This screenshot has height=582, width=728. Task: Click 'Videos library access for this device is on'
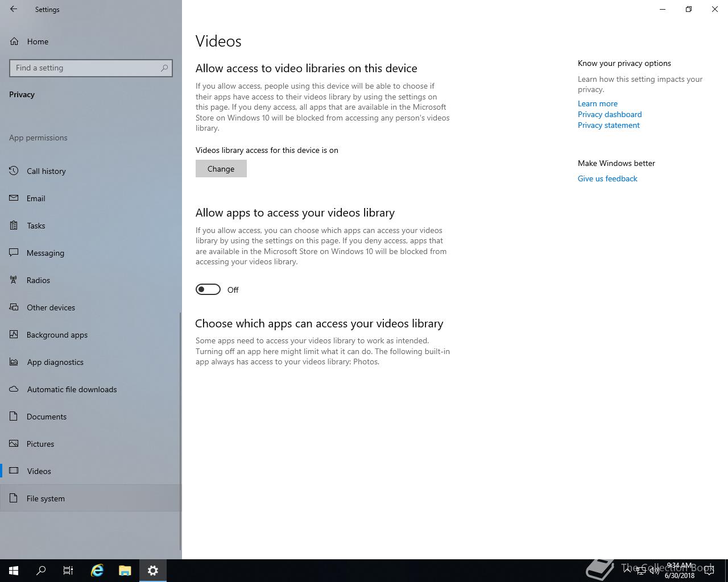click(267, 150)
